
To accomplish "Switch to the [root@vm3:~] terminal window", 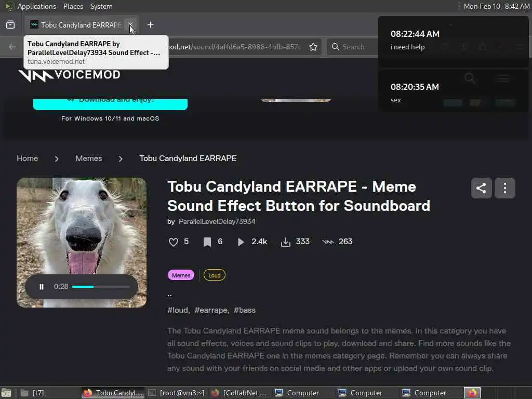I will (177, 393).
